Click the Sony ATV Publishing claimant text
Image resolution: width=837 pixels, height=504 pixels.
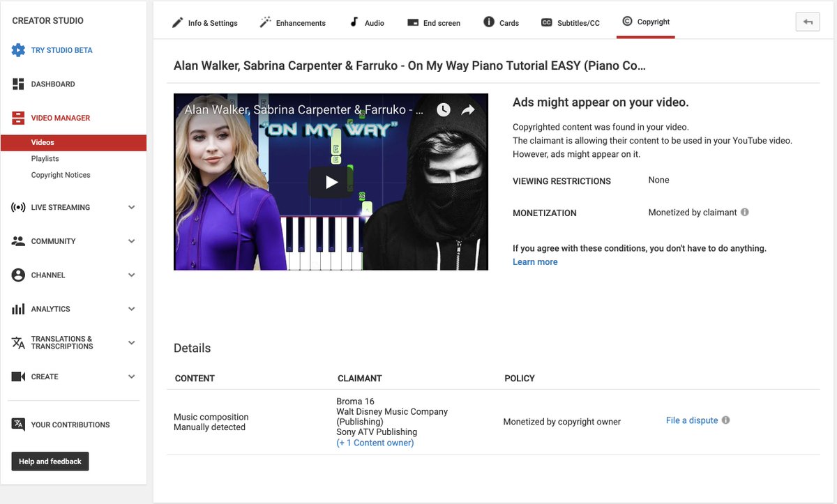[x=377, y=432]
